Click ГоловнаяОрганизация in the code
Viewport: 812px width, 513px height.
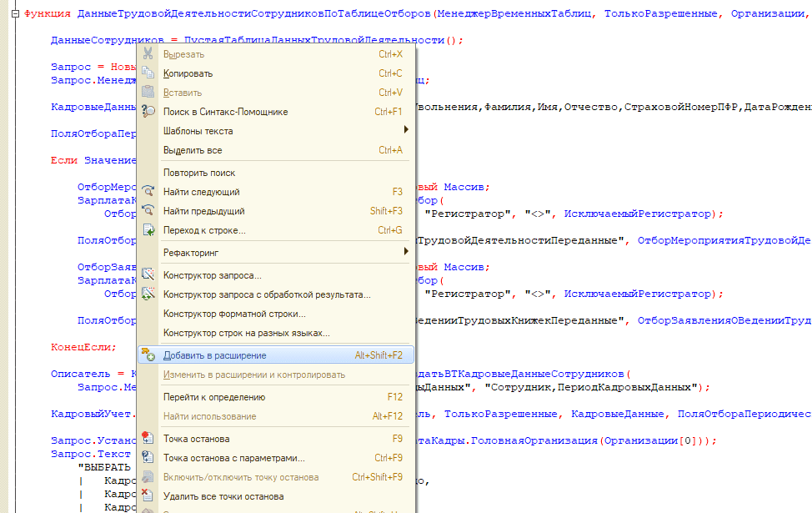click(x=534, y=440)
